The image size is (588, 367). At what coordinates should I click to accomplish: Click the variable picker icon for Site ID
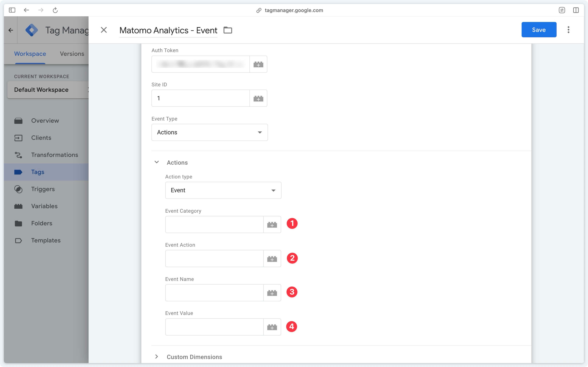coord(258,98)
